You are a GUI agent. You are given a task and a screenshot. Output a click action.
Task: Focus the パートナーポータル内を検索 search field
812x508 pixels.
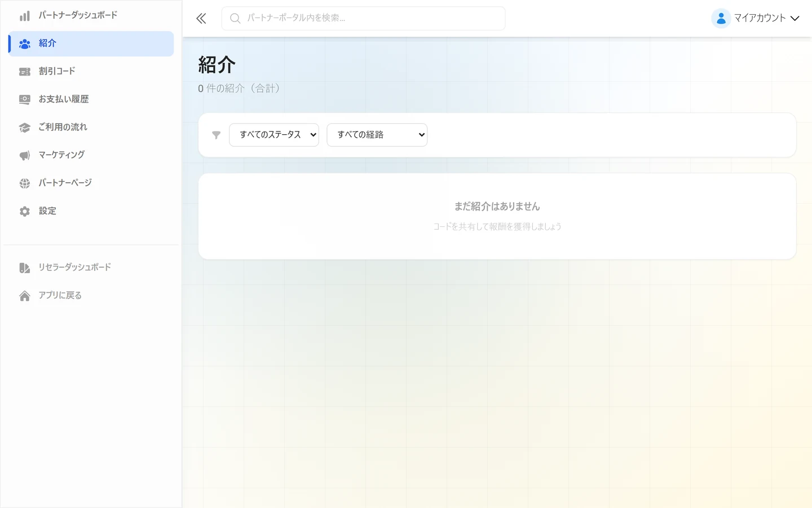[363, 19]
